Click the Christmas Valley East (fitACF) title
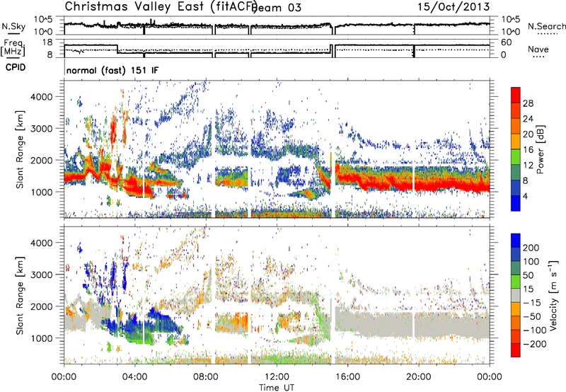The image size is (566, 392). point(161,6)
